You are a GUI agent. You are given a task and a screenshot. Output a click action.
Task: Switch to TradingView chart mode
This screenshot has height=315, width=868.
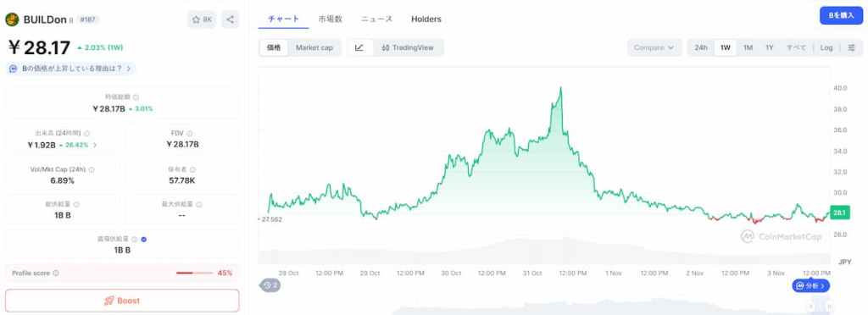point(408,47)
